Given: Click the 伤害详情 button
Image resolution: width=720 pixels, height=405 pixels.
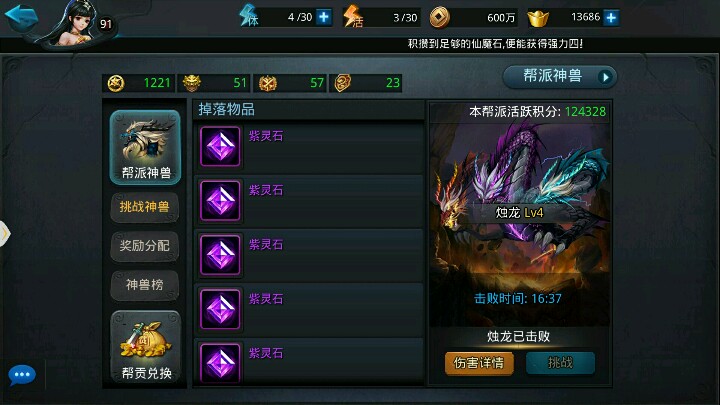Looking at the screenshot, I should [x=479, y=363].
